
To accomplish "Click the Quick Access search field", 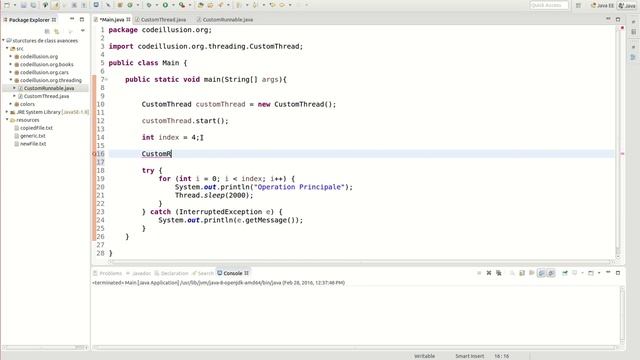I will (549, 5).
